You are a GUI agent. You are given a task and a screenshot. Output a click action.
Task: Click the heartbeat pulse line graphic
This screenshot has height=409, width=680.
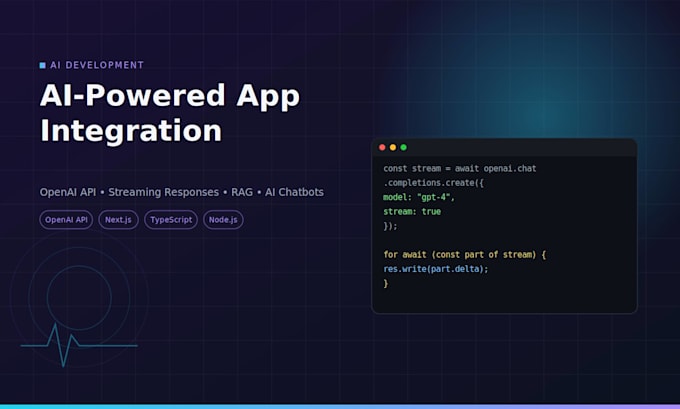[x=79, y=345]
